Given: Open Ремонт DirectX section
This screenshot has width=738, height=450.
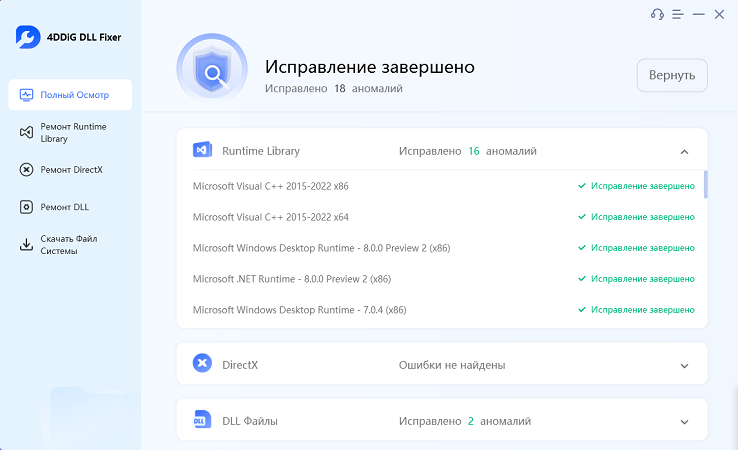Looking at the screenshot, I should 70,169.
